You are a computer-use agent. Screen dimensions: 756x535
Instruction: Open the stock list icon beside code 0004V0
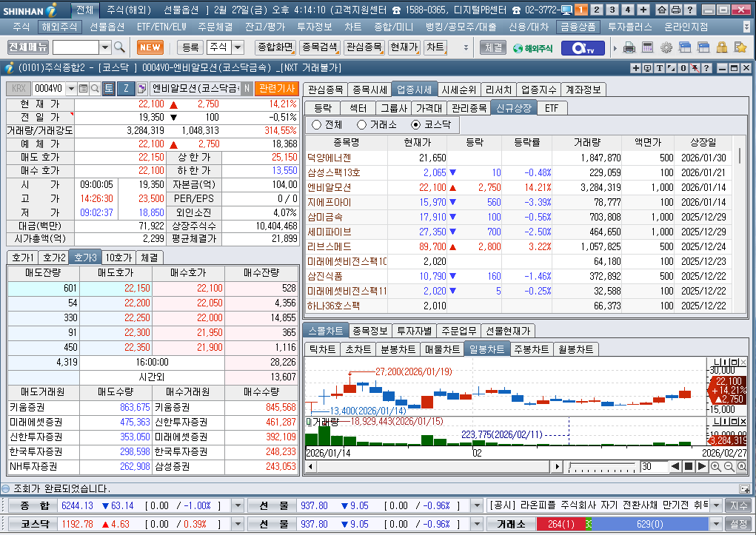click(84, 89)
